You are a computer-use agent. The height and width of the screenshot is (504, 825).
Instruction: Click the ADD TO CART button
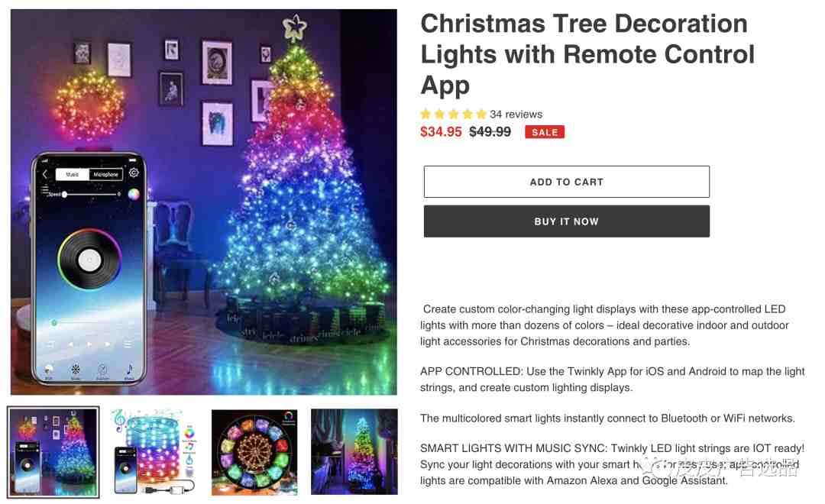click(x=567, y=182)
